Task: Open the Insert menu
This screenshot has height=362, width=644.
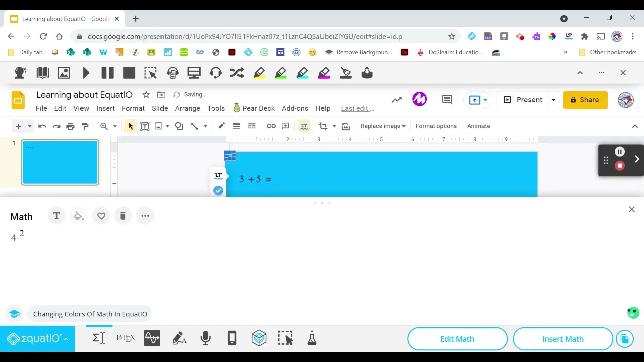Action: (105, 108)
